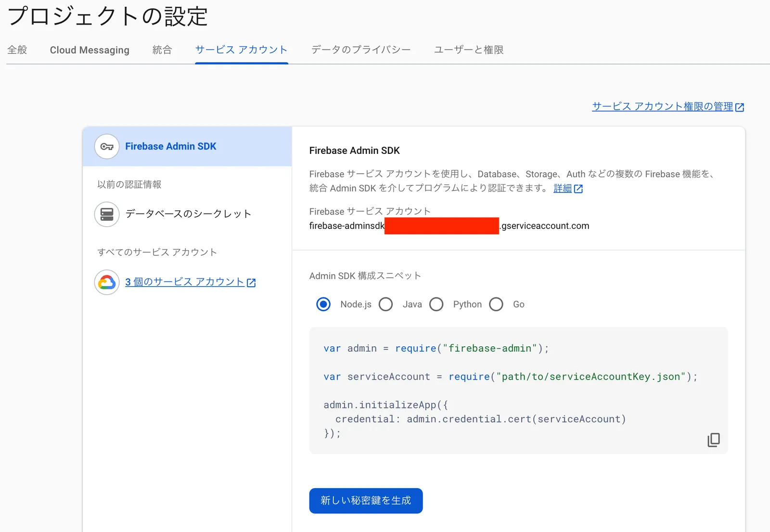
Task: Click the firebase-adminsdk service account email
Action: point(449,226)
